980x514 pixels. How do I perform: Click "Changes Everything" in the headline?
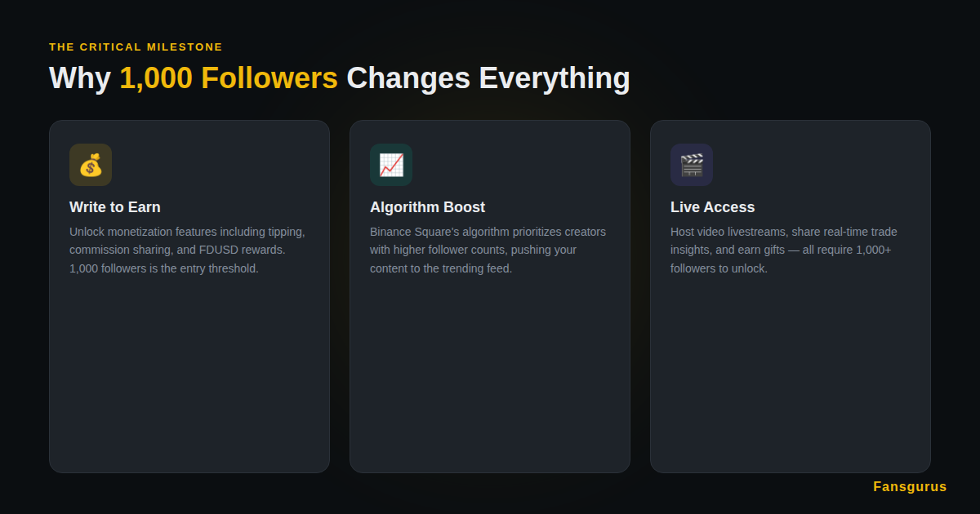[488, 78]
